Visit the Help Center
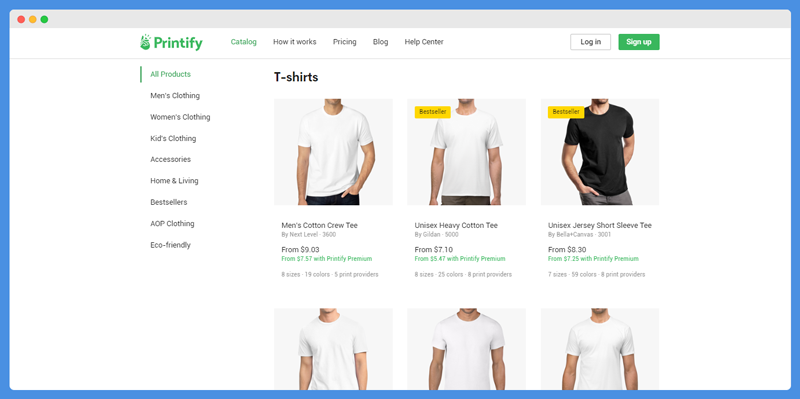The width and height of the screenshot is (800, 399). click(424, 42)
